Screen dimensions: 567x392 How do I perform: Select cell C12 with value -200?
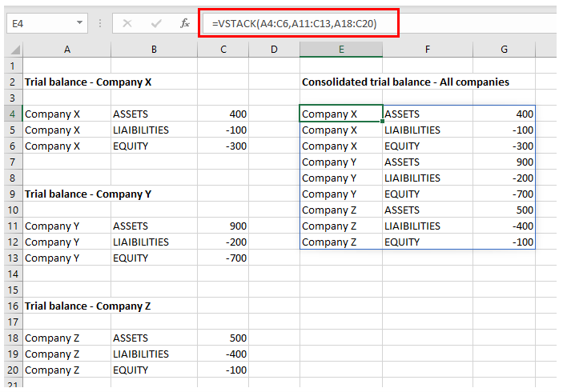(223, 242)
